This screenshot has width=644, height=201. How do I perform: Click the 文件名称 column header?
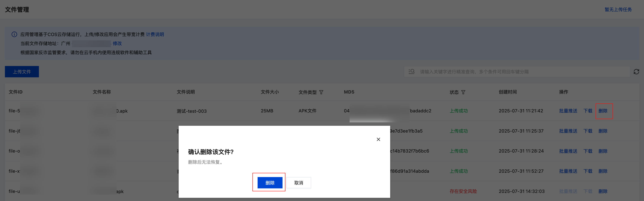click(101, 92)
